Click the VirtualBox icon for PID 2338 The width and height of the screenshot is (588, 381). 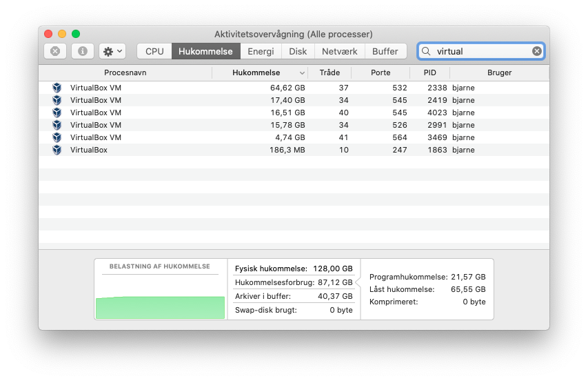57,88
